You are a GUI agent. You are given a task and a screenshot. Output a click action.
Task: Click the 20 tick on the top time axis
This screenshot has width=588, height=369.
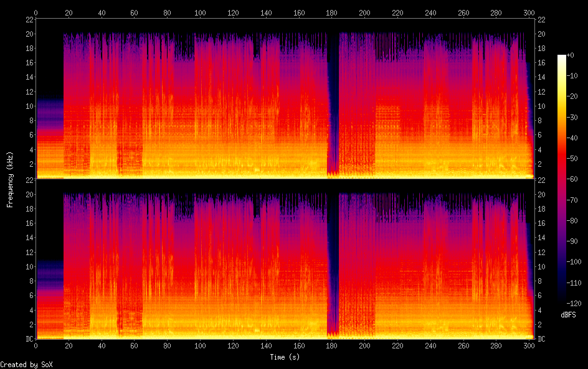pos(69,12)
